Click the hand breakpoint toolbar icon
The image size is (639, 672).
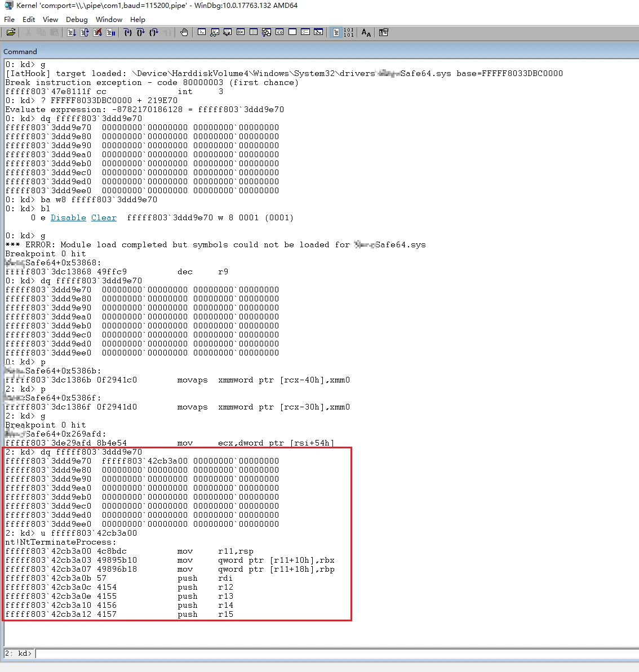point(184,32)
